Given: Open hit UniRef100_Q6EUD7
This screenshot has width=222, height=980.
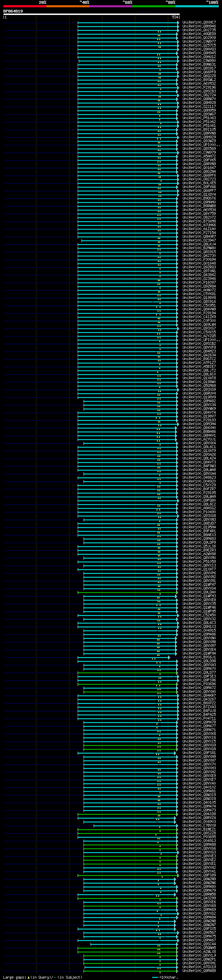Looking at the screenshot, I should click(x=199, y=524).
